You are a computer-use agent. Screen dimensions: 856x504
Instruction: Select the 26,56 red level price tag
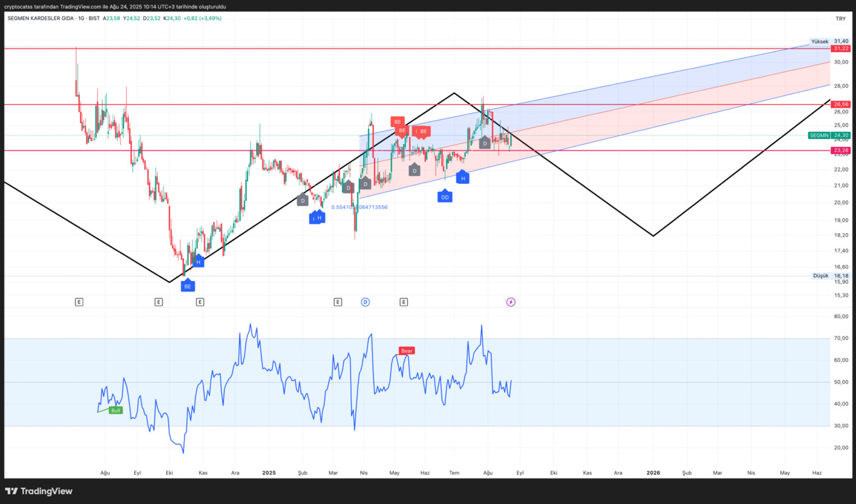841,104
